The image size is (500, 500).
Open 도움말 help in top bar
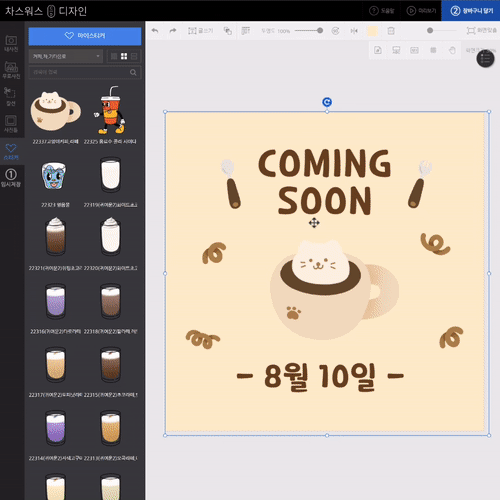click(x=382, y=11)
